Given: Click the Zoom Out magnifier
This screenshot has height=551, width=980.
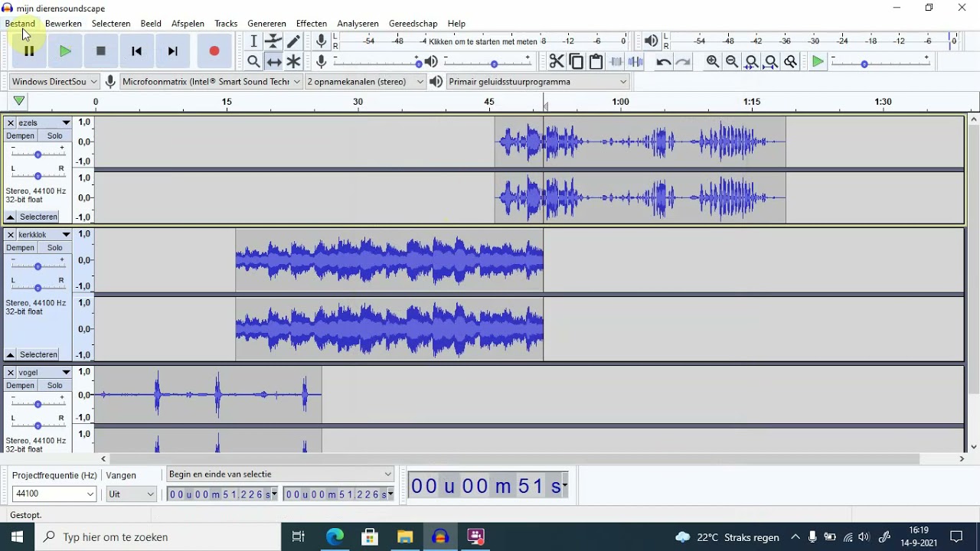Looking at the screenshot, I should point(732,61).
